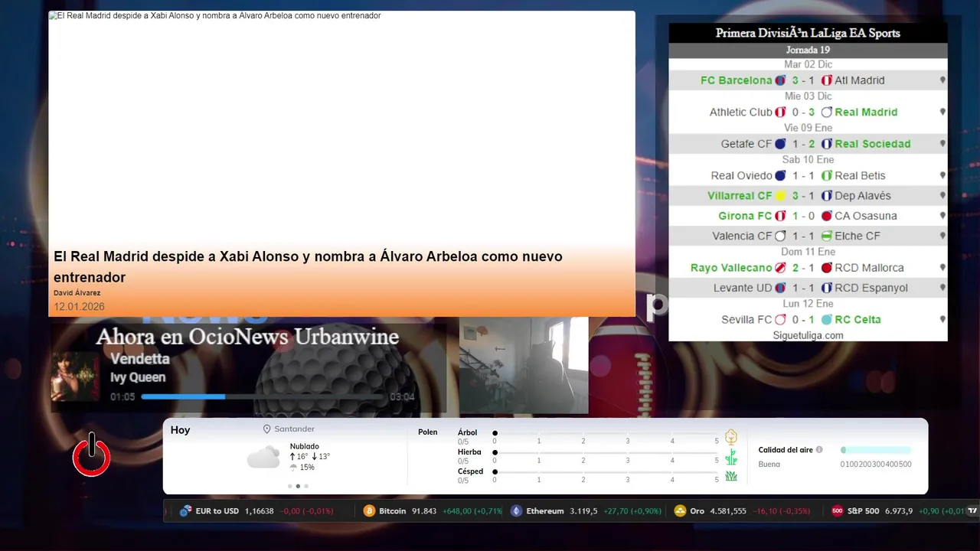Click the 'Calidad del aire' label

tap(786, 450)
